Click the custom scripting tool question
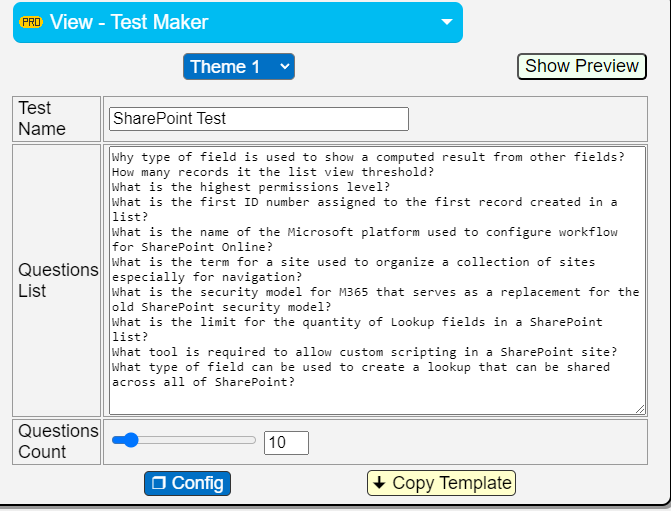 click(x=365, y=352)
